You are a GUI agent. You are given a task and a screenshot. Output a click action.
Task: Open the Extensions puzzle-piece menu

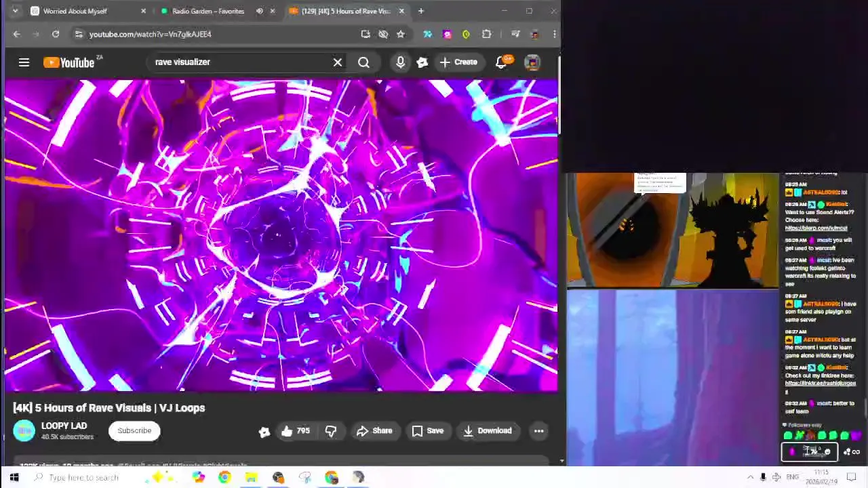[486, 34]
